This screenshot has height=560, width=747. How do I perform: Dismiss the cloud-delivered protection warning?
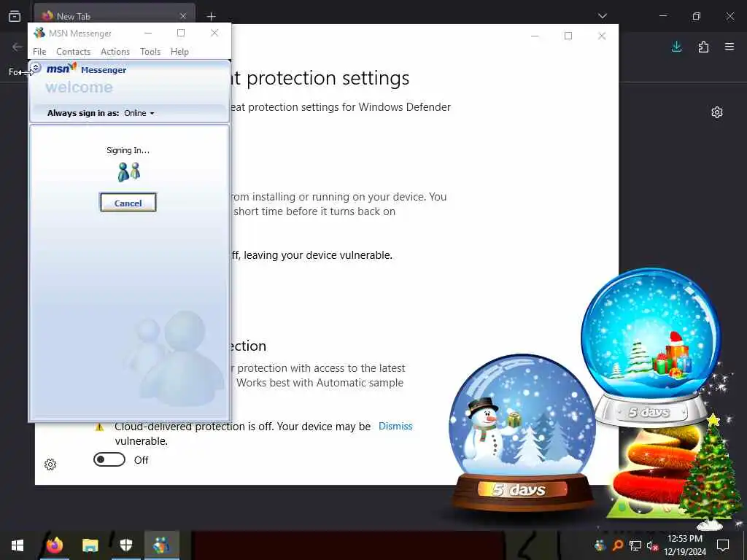(395, 426)
